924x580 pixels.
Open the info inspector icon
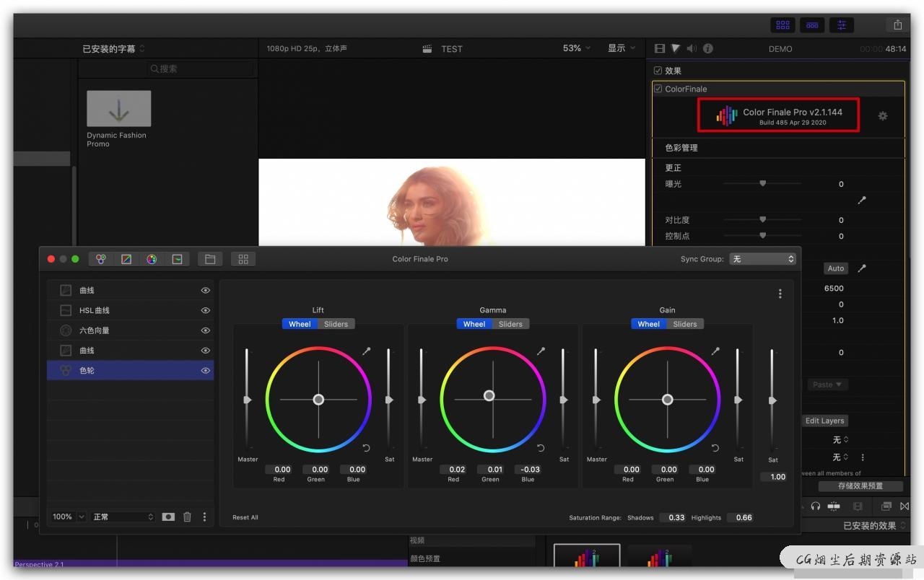pyautogui.click(x=708, y=48)
